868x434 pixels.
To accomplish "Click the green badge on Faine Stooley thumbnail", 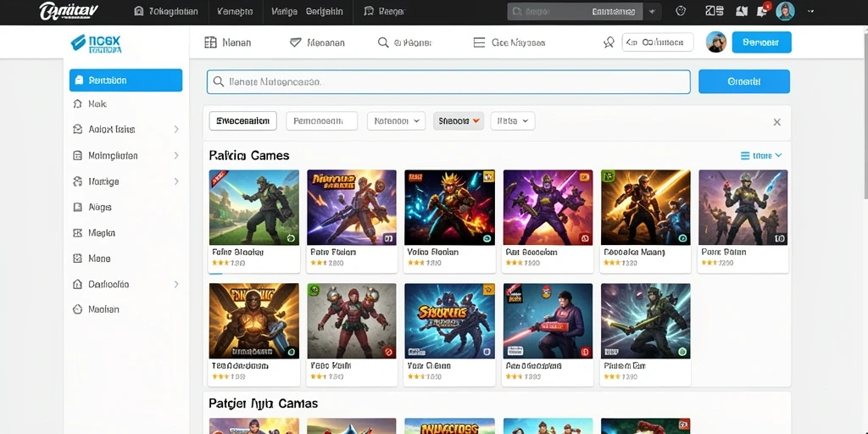I will 292,238.
